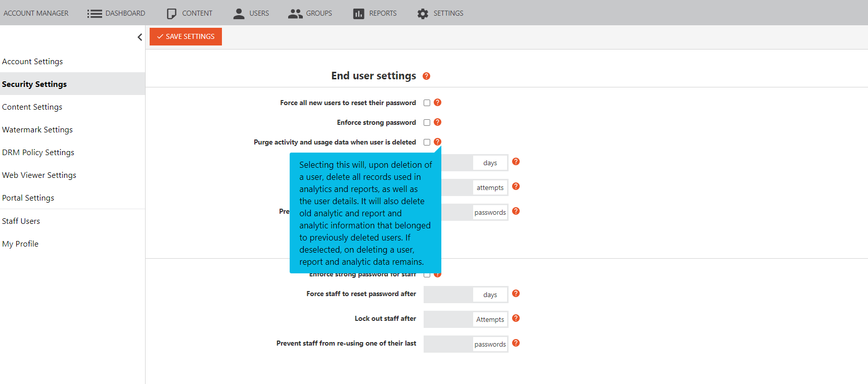Open Account Settings in the sidebar

pos(72,61)
